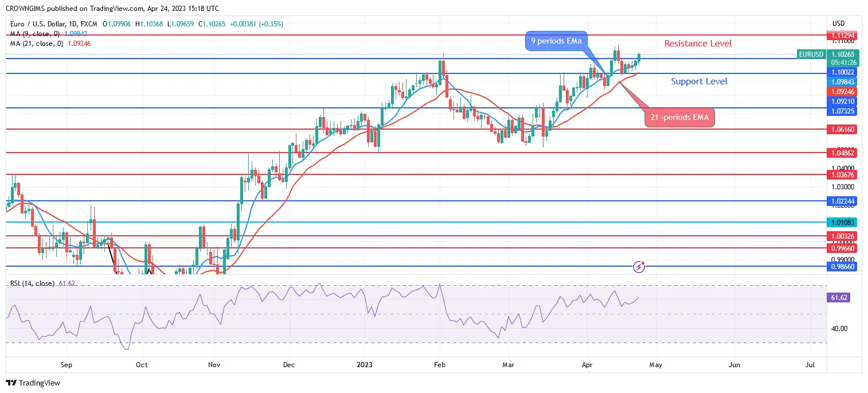
Task: Select the 9 periods EMa callout box
Action: click(x=557, y=41)
